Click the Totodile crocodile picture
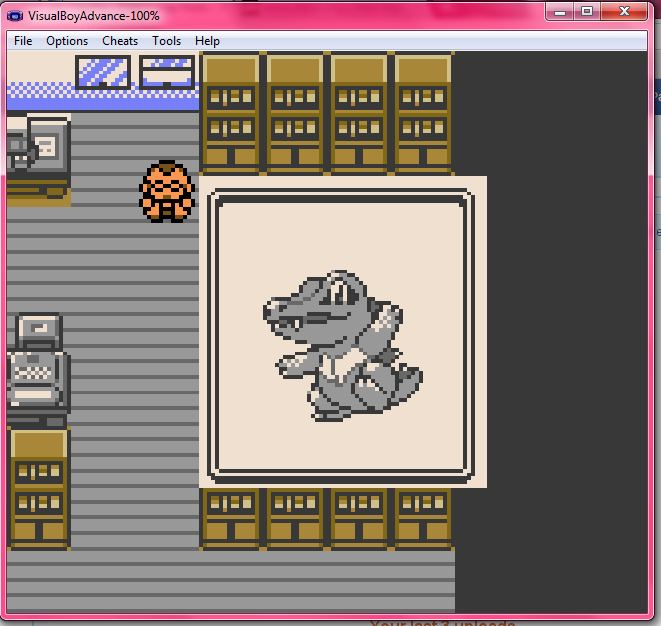 point(340,342)
